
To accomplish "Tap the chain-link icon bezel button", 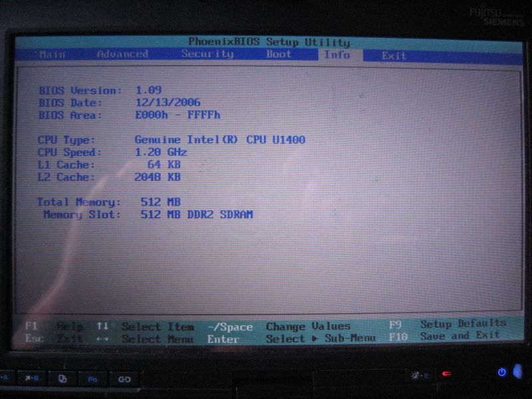I will (x=124, y=379).
